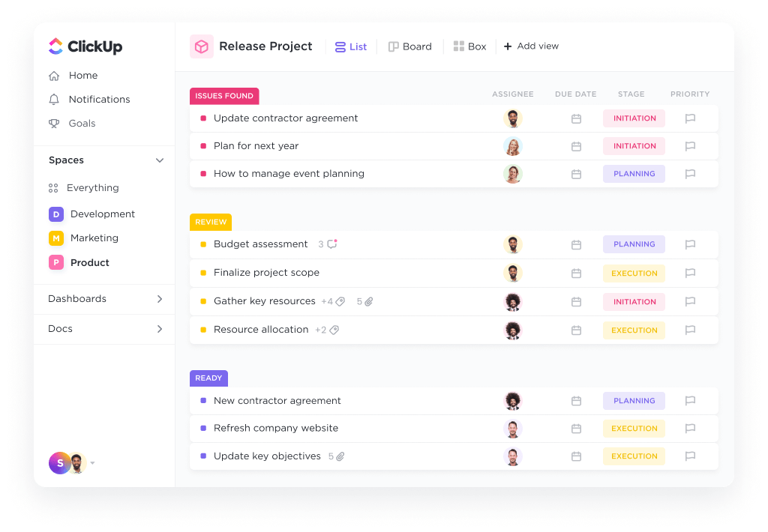This screenshot has width=768, height=532.
Task: Click tag icon on Resource allocation
Action: tap(334, 330)
